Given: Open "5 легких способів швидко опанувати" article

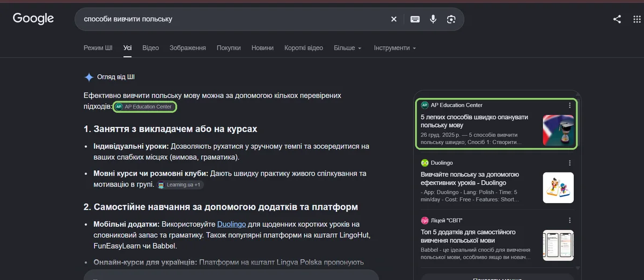Looking at the screenshot, I should [x=475, y=121].
